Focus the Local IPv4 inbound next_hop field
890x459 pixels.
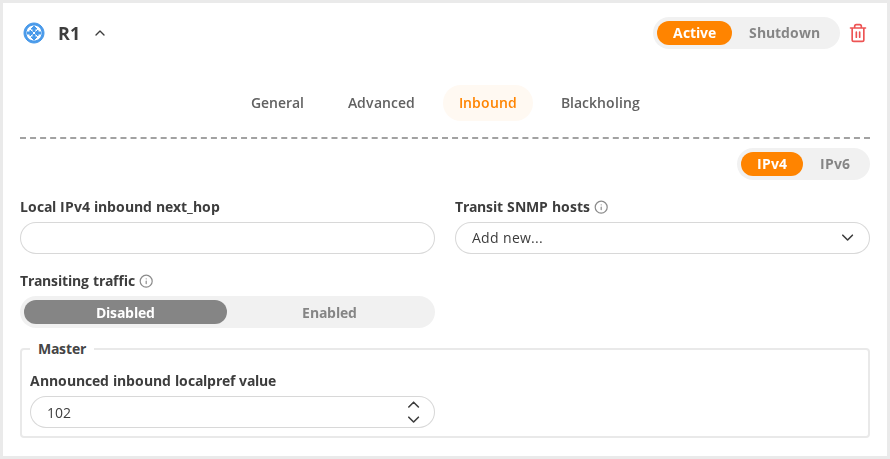coord(227,238)
